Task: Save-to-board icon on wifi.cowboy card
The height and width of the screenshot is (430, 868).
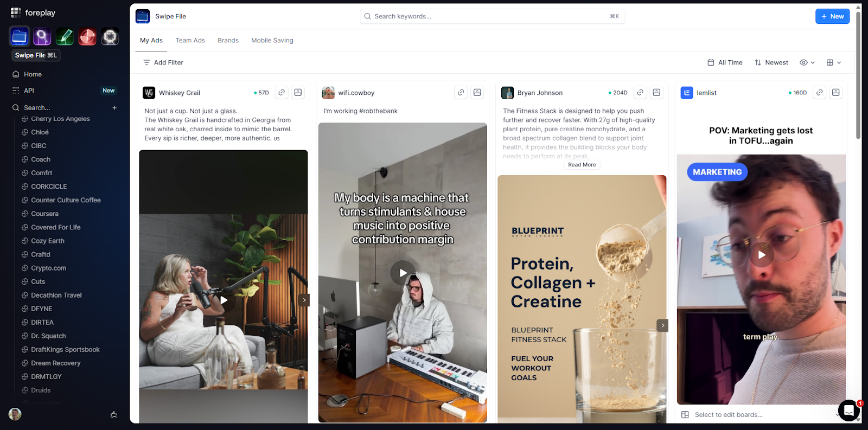Action: point(477,93)
